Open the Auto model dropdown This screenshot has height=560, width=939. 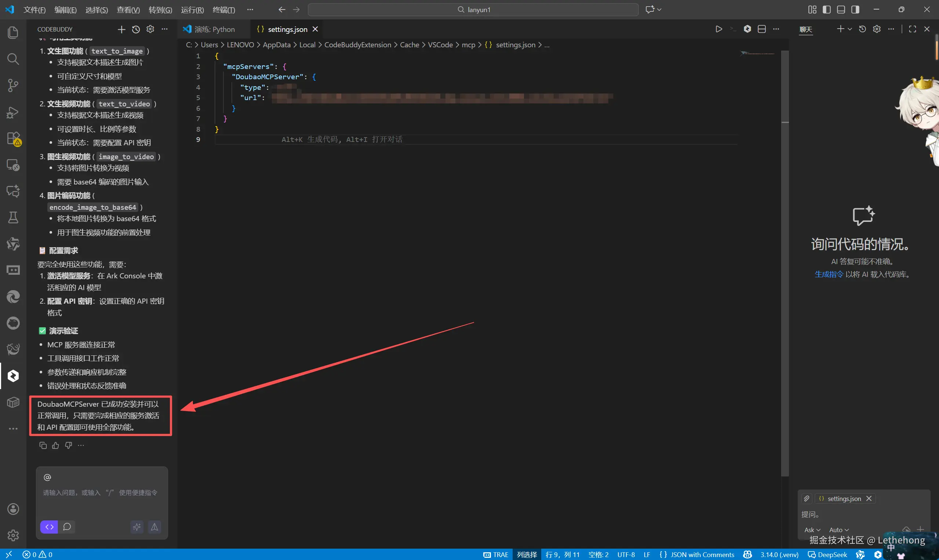pos(839,530)
